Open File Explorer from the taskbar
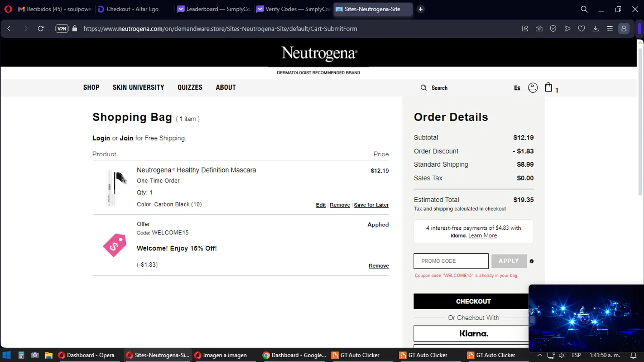The height and width of the screenshot is (362, 644). [49, 355]
